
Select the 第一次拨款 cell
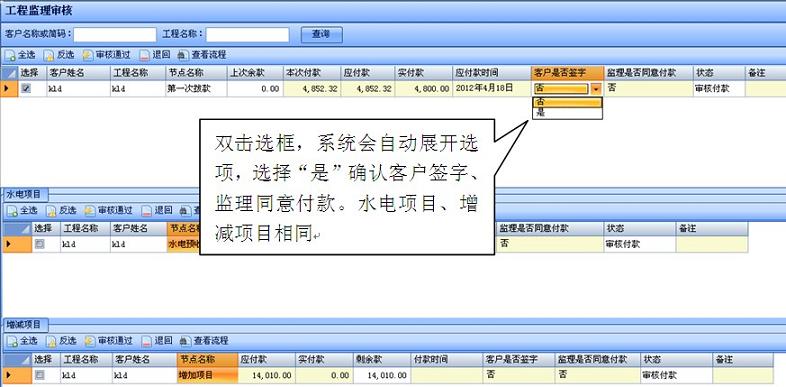pyautogui.click(x=196, y=89)
